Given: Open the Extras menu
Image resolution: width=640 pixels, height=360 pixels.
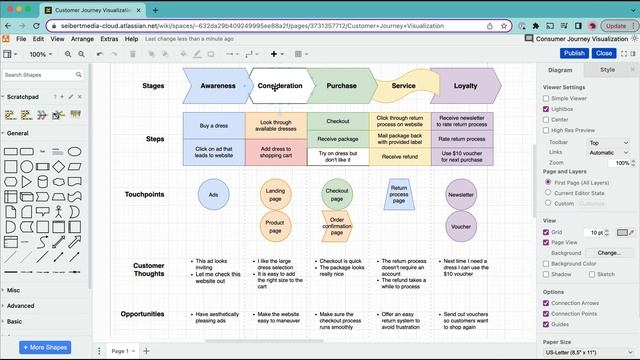Looking at the screenshot, I should 109,39.
